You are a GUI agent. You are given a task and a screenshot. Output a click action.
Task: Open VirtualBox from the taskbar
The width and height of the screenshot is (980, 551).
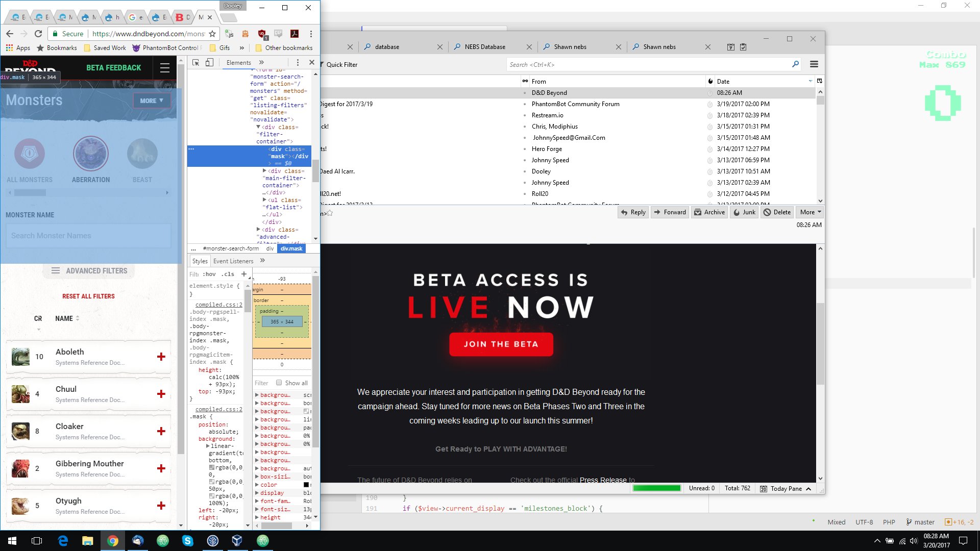click(x=237, y=541)
